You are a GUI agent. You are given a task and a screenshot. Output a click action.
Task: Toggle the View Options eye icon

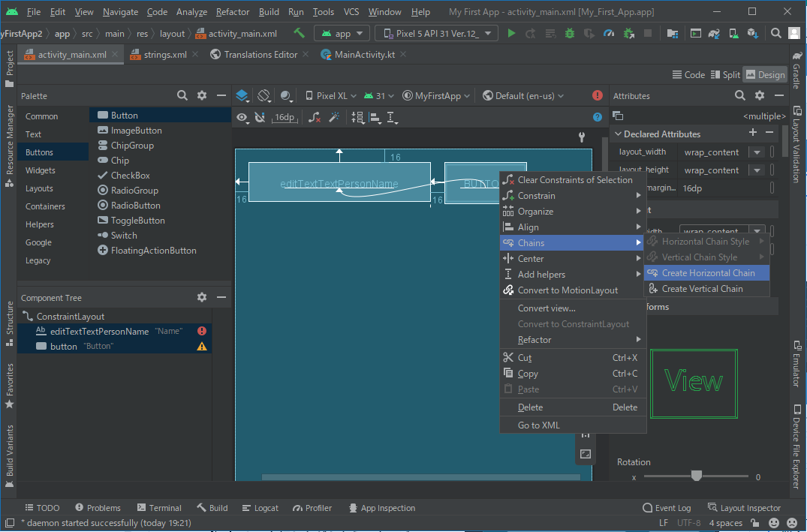point(242,117)
